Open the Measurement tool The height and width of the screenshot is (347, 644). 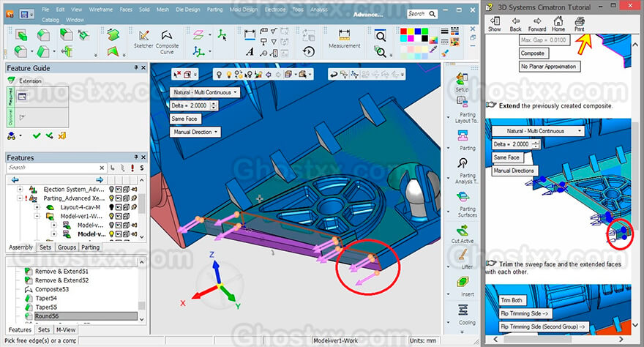click(344, 39)
